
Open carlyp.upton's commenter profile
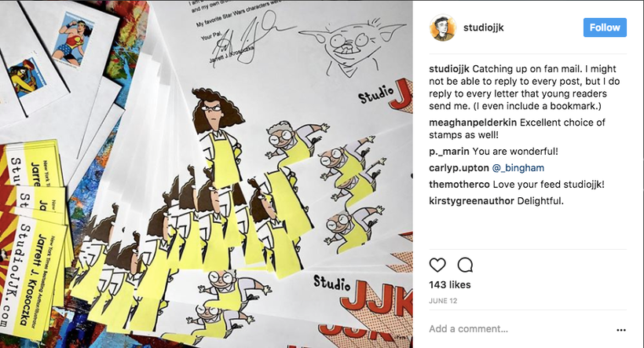pos(459,167)
